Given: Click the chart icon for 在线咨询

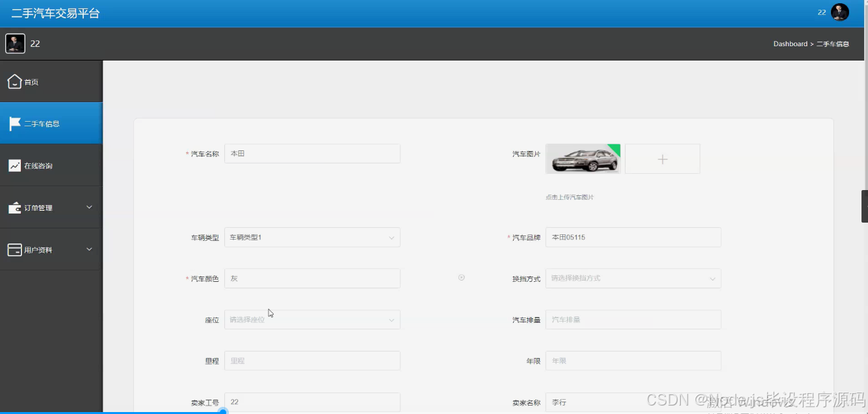Looking at the screenshot, I should coord(14,166).
